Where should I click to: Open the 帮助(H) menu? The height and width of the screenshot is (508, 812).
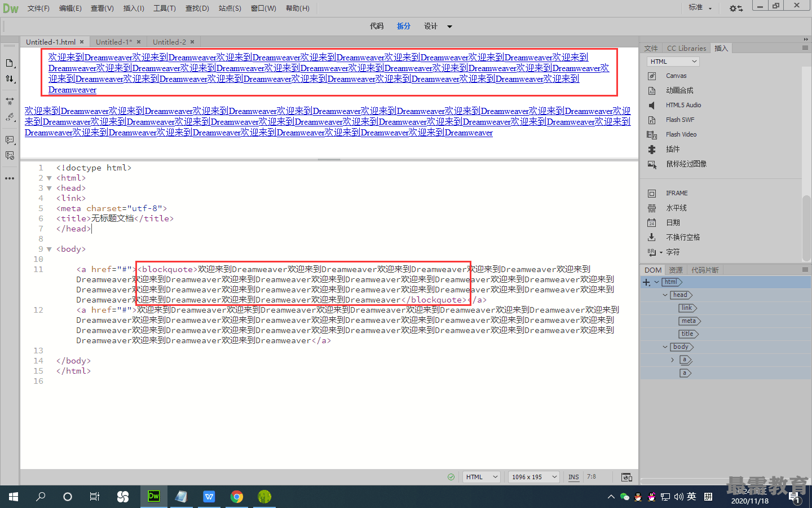click(297, 8)
